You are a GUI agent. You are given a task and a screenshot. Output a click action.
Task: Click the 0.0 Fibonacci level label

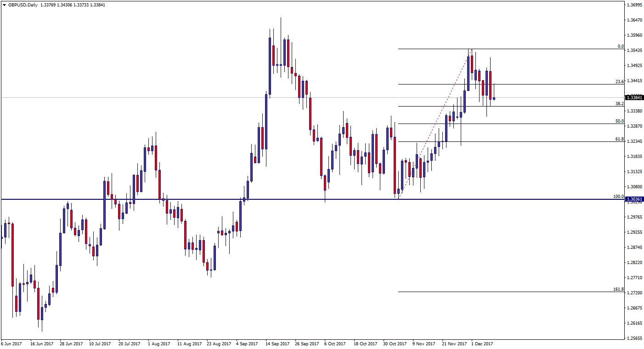tap(620, 46)
